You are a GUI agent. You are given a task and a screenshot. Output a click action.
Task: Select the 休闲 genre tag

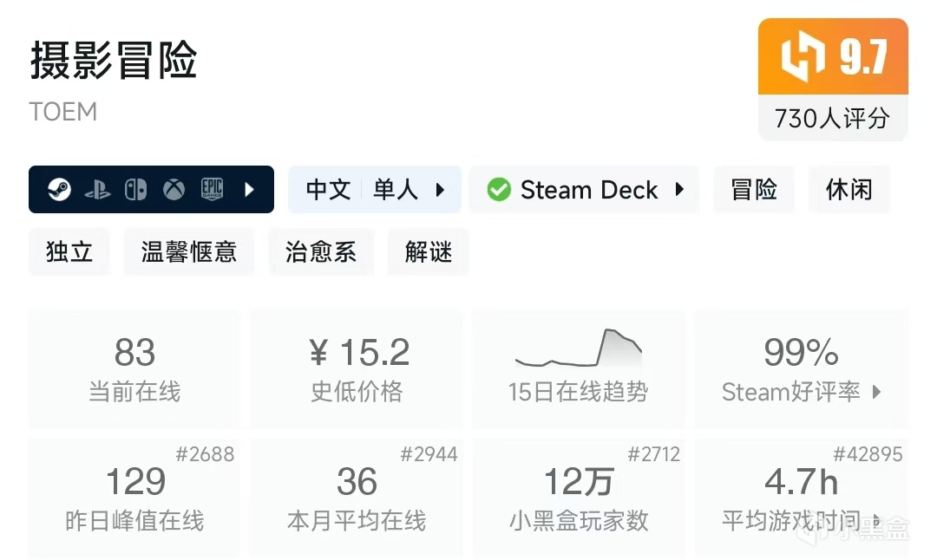point(849,190)
